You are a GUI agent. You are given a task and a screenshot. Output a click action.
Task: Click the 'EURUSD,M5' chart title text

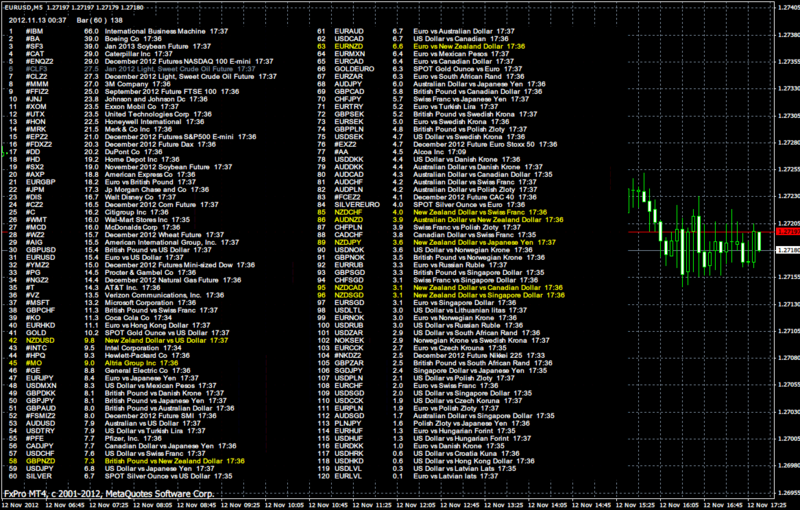click(x=23, y=8)
